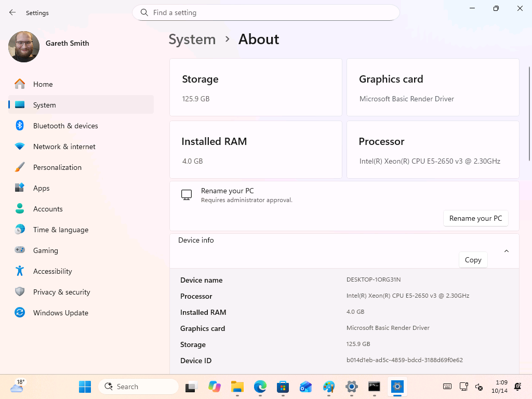Viewport: 532px width, 399px height.
Task: Click System in the breadcrumb
Action: click(x=192, y=39)
